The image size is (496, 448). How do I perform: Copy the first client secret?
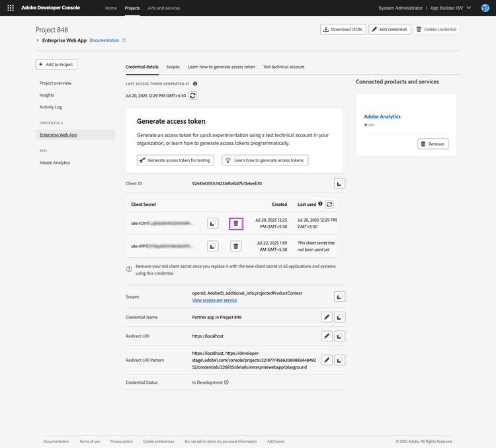click(x=213, y=224)
